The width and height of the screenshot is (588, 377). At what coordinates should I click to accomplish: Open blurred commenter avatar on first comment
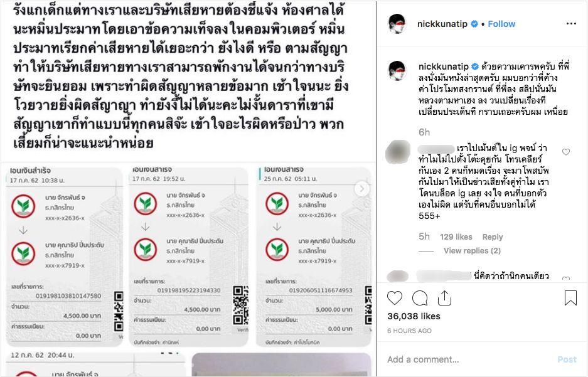coord(398,152)
